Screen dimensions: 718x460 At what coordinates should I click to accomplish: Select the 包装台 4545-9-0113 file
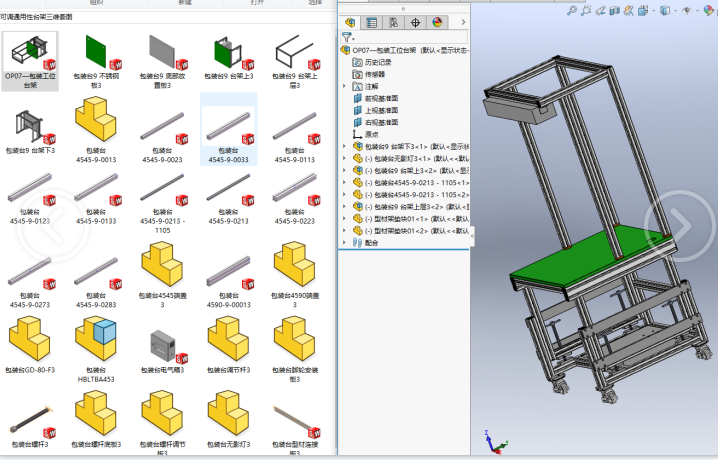(294, 135)
